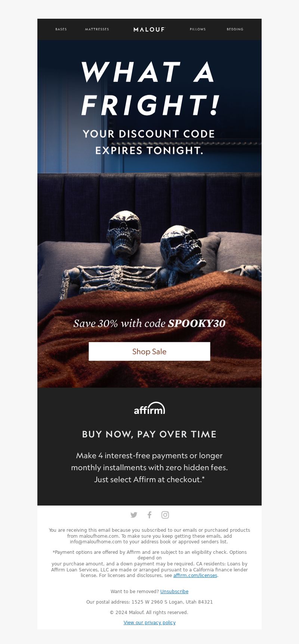
Task: Click the postal address line
Action: tap(149, 602)
